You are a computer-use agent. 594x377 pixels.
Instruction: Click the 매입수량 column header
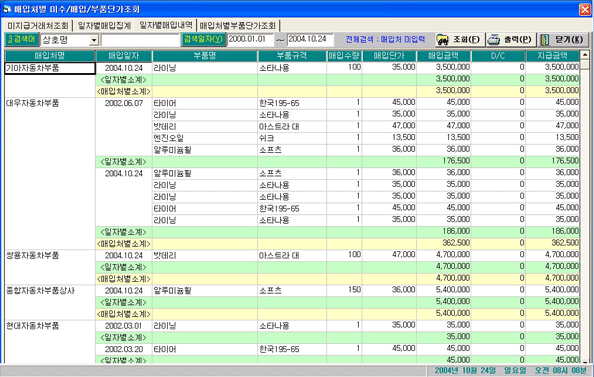[x=344, y=56]
